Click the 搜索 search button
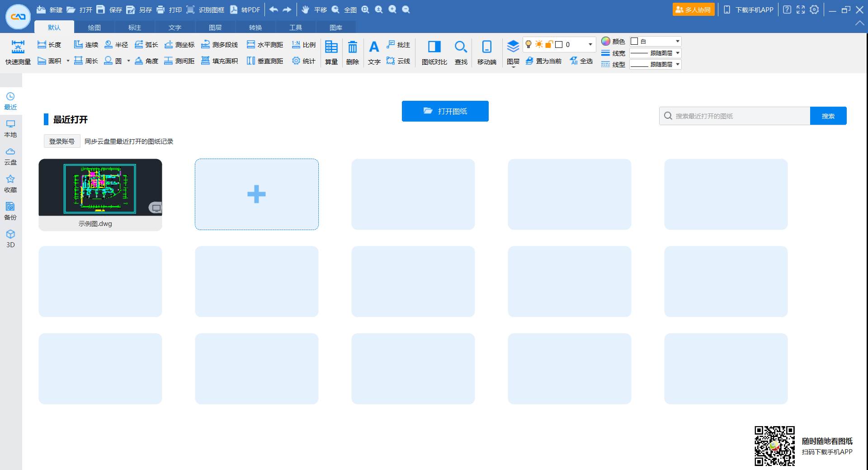 [828, 116]
